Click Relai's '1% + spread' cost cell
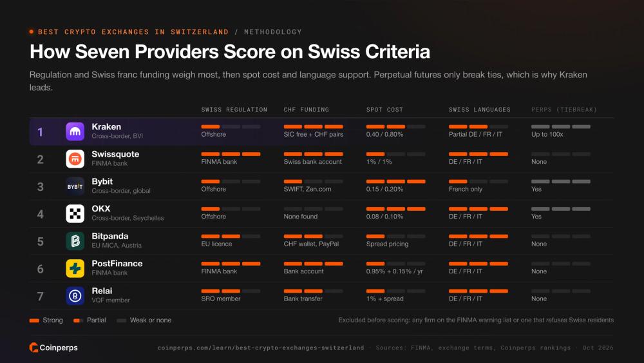 click(385, 299)
